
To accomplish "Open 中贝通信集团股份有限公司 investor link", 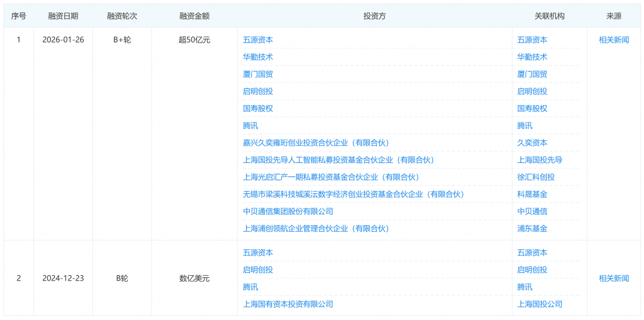I will [x=288, y=211].
